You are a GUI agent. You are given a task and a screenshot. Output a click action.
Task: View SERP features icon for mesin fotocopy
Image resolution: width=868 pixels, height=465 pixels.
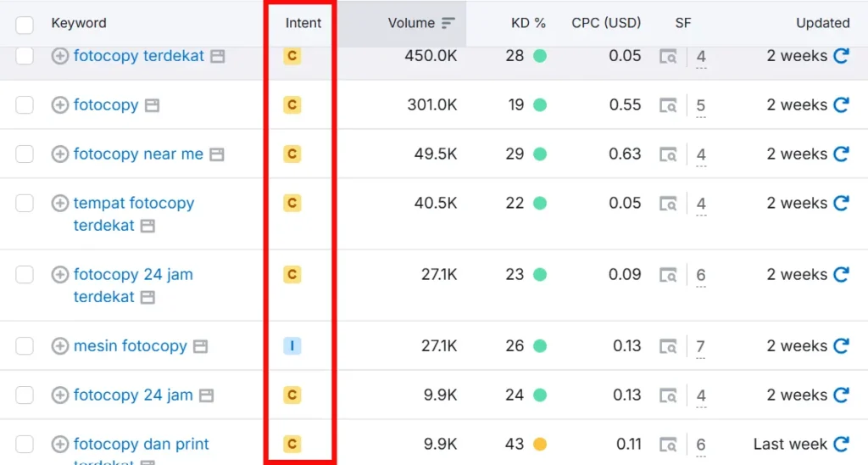(668, 346)
